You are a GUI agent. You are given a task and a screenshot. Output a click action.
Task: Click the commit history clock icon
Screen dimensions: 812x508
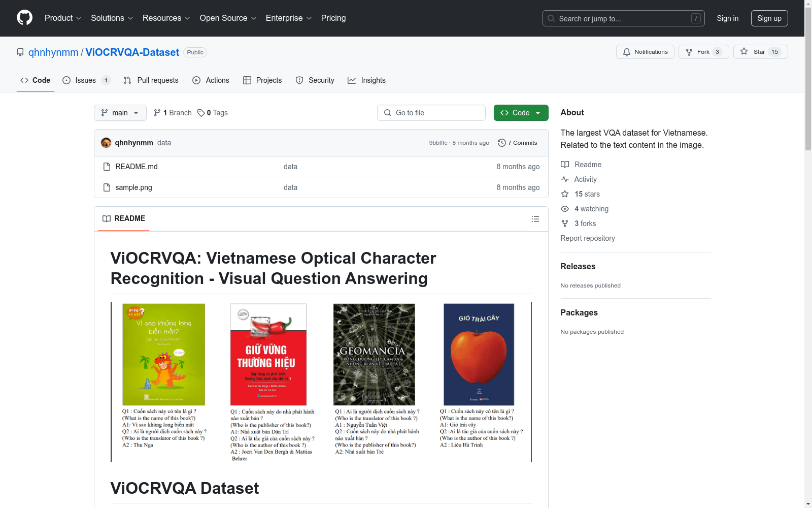(x=502, y=143)
